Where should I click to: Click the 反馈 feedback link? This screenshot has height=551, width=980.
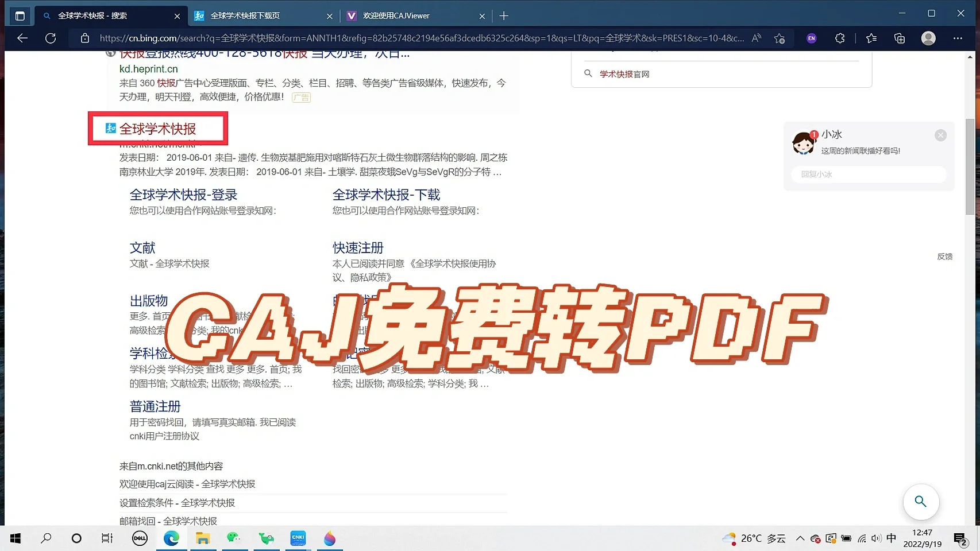pos(944,257)
